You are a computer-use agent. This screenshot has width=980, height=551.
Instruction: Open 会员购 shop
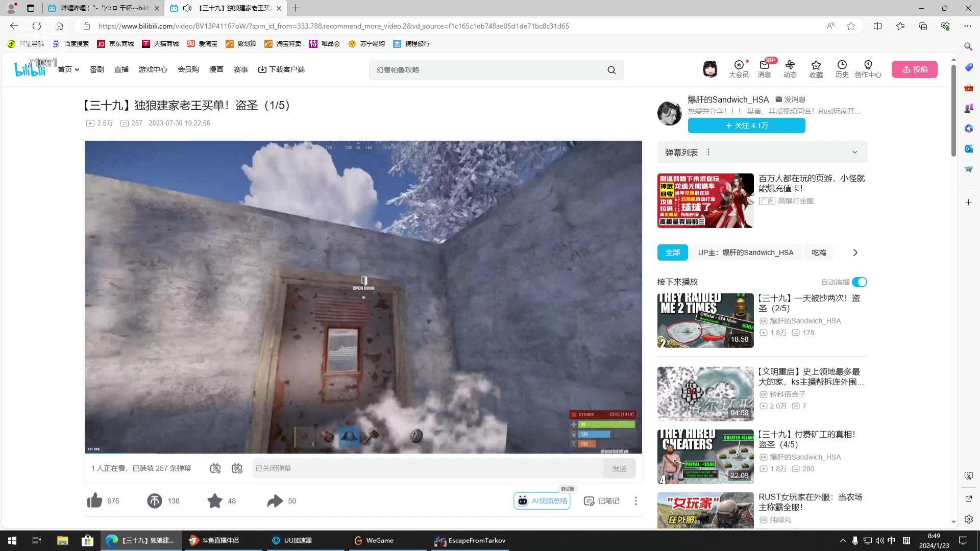188,69
